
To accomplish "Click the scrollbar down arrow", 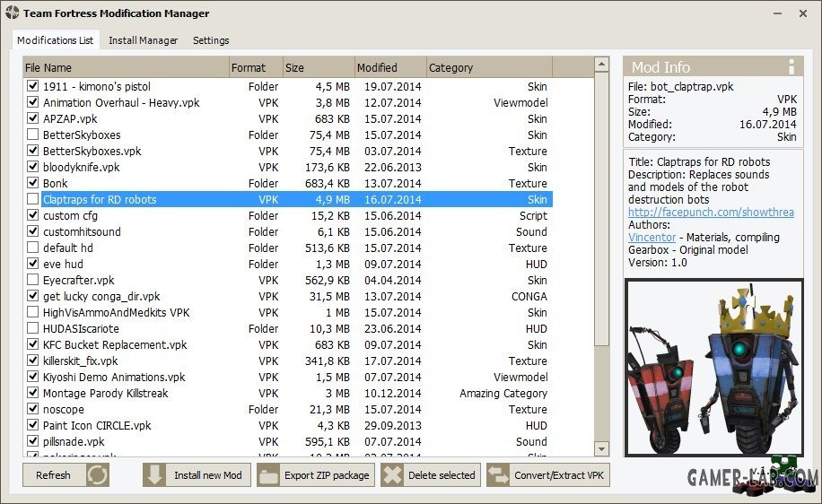I will 601,449.
